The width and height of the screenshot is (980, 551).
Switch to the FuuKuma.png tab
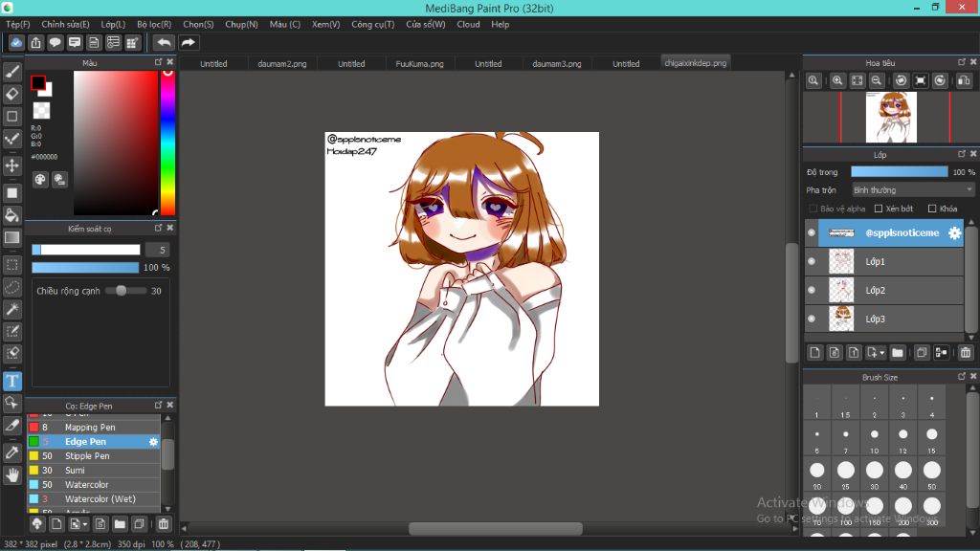pyautogui.click(x=419, y=64)
